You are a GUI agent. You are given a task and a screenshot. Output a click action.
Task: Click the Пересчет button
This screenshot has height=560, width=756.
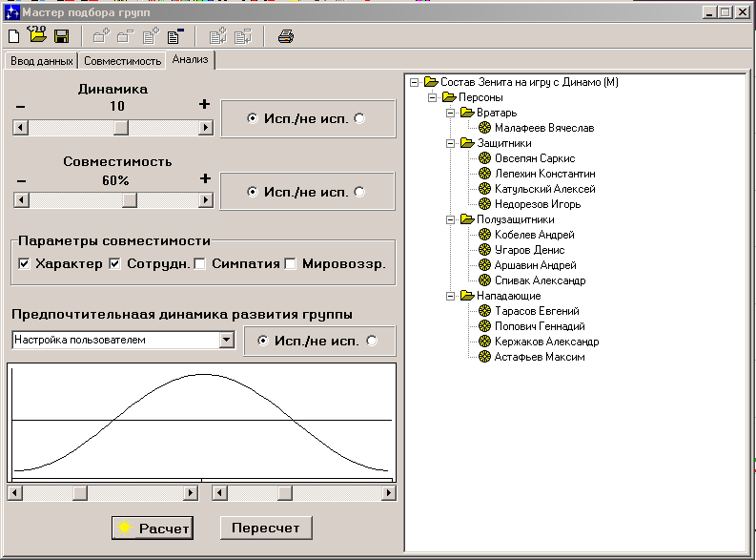click(266, 528)
